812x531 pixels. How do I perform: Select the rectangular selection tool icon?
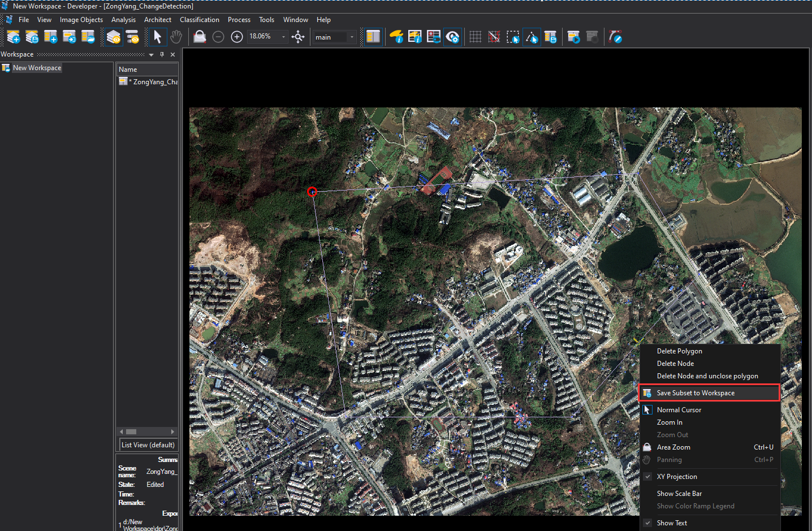pos(513,37)
